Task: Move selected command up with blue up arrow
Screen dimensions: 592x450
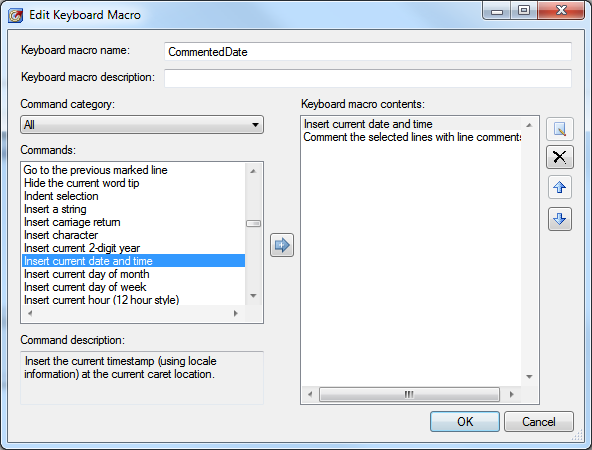Action: [560, 187]
